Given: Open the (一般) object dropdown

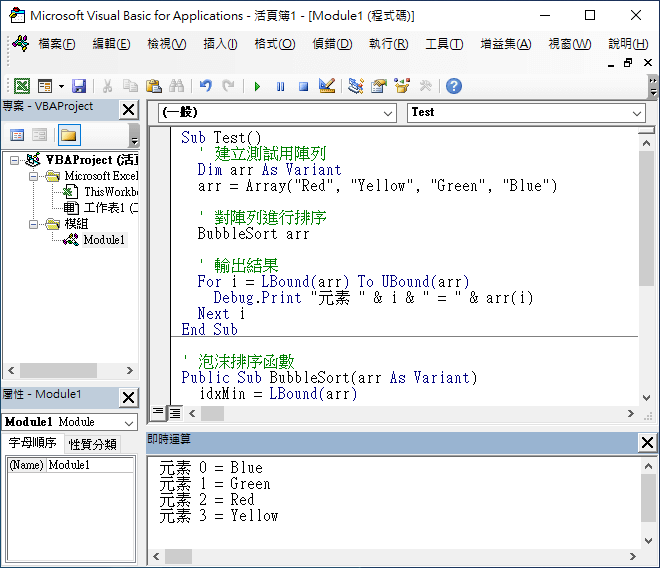Looking at the screenshot, I should [x=388, y=113].
